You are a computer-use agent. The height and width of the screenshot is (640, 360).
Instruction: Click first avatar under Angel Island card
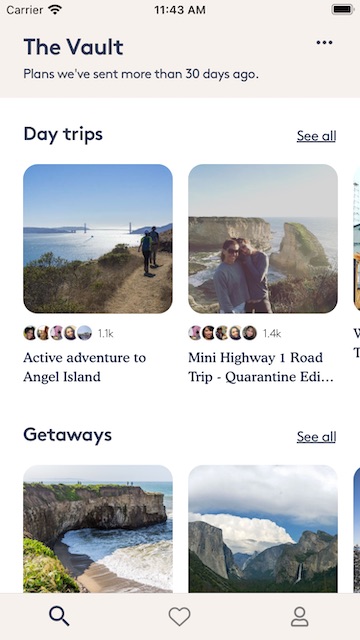[x=30, y=333]
